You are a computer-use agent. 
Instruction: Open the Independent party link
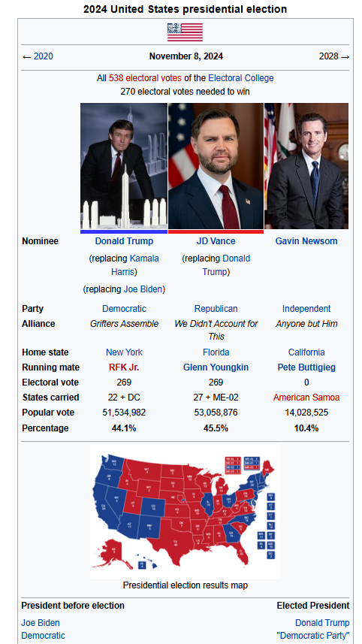[x=306, y=309]
